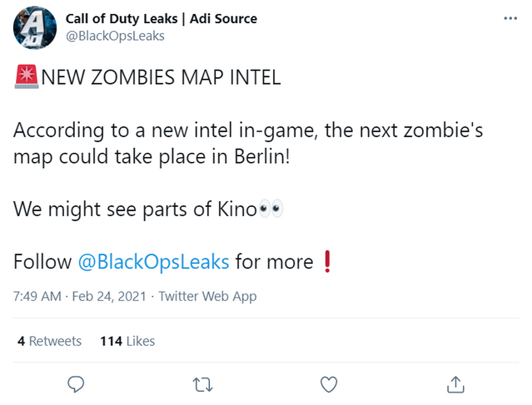Click the NEW ZOMBIES MAP INTEL headline text

(x=161, y=78)
